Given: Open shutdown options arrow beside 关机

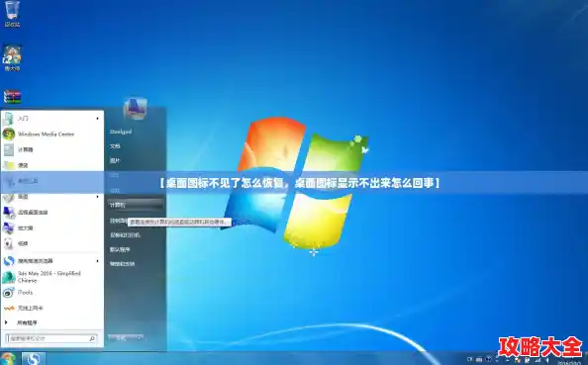Looking at the screenshot, I should pyautogui.click(x=140, y=338).
